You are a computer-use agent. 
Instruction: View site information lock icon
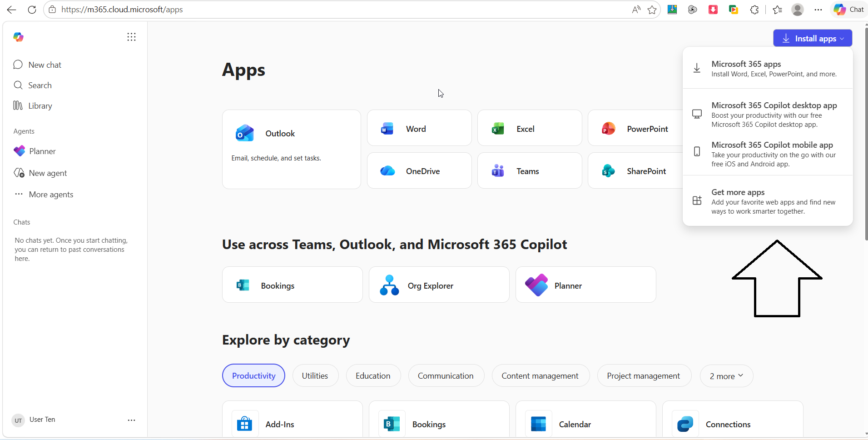tap(53, 10)
